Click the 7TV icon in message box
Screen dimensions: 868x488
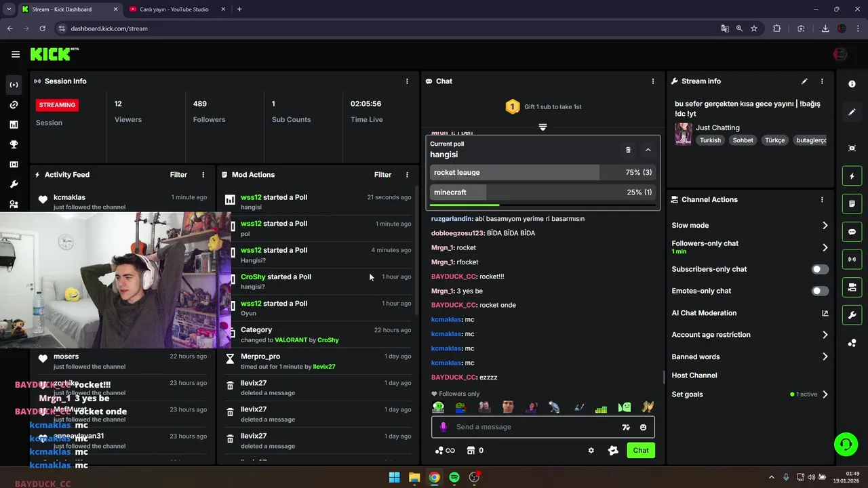tap(626, 427)
